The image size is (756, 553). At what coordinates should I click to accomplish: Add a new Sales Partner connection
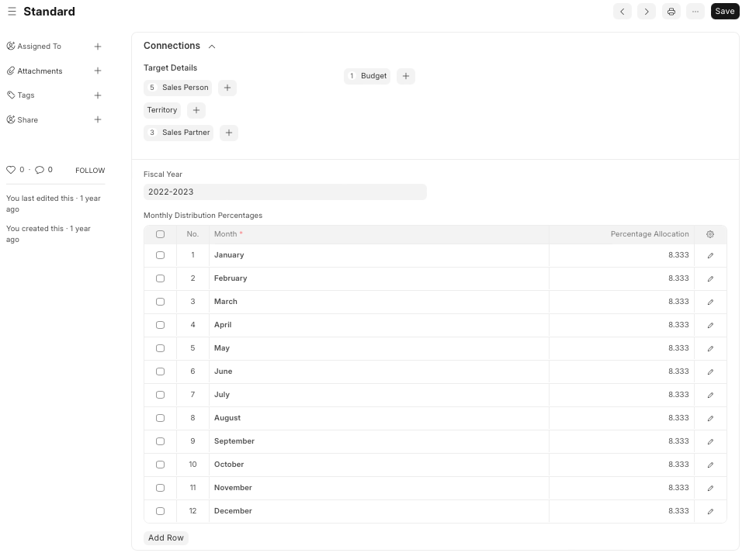[x=229, y=133]
